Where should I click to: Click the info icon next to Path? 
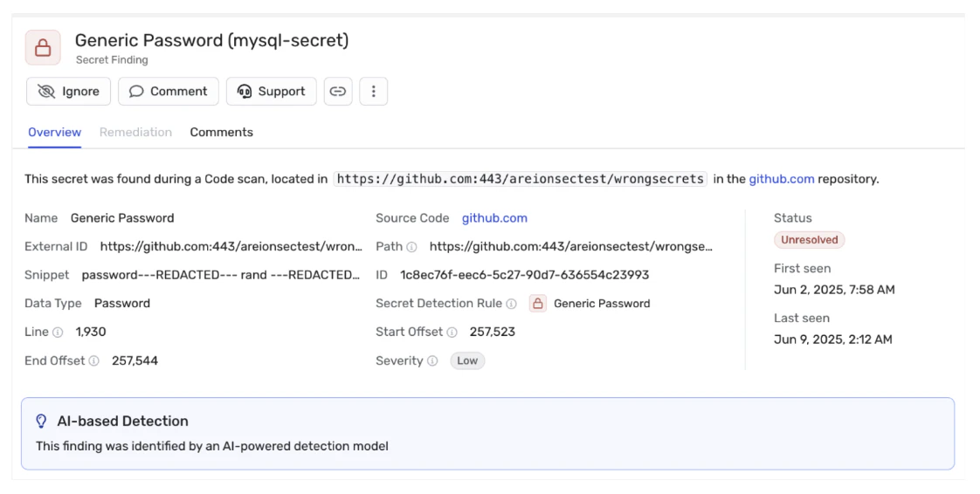(412, 247)
